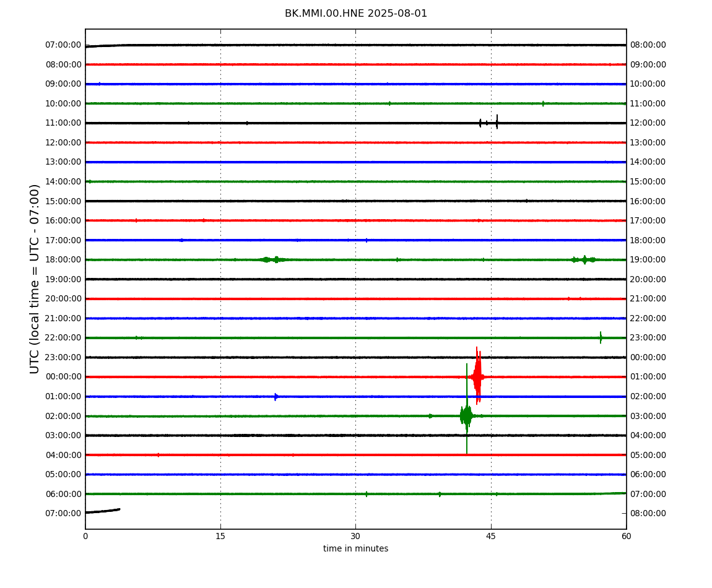Click the blue spike on the 01:00:00 trace
The width and height of the screenshot is (712, 588).
coord(276,397)
